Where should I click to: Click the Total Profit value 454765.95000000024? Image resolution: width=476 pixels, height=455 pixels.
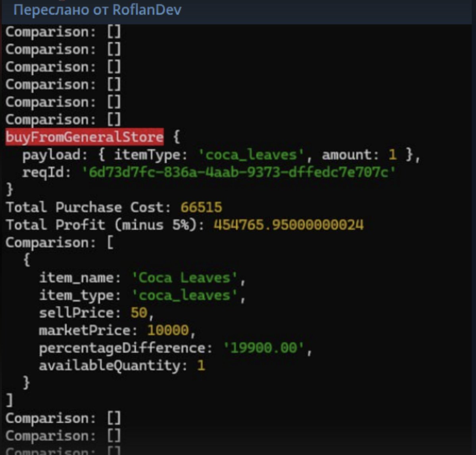point(288,225)
